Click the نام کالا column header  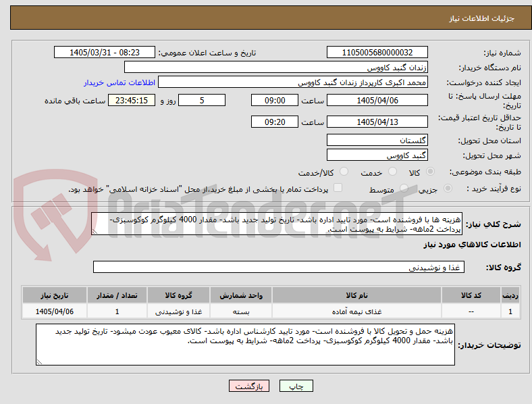(x=356, y=295)
